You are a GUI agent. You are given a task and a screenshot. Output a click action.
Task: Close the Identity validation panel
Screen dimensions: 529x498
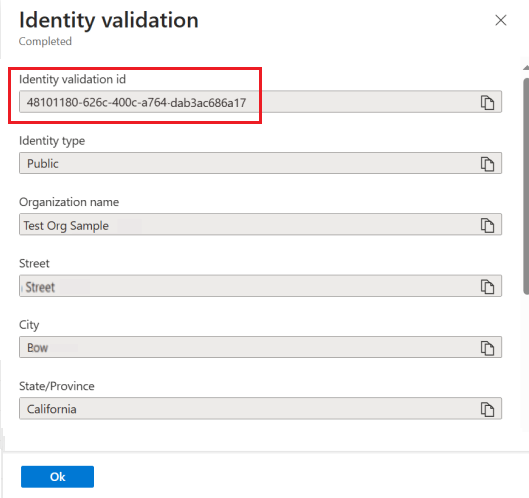pyautogui.click(x=501, y=20)
